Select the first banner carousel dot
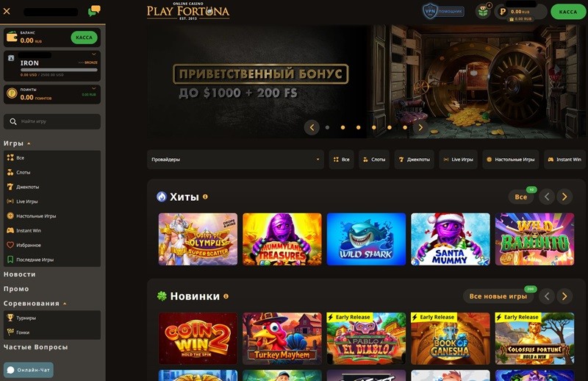The width and height of the screenshot is (588, 381). click(327, 128)
